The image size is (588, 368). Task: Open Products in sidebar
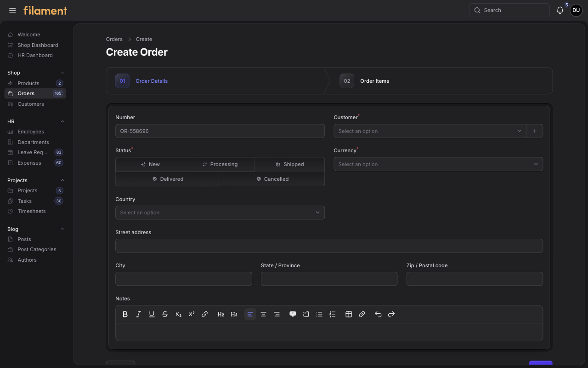[x=35, y=83]
